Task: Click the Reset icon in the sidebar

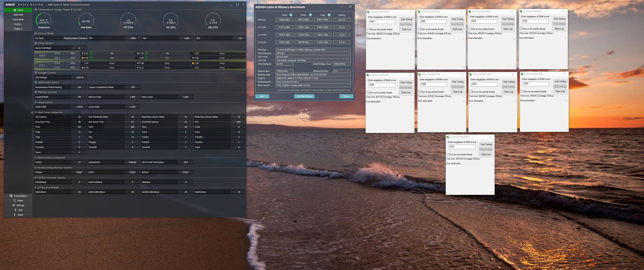Action: coord(15,200)
